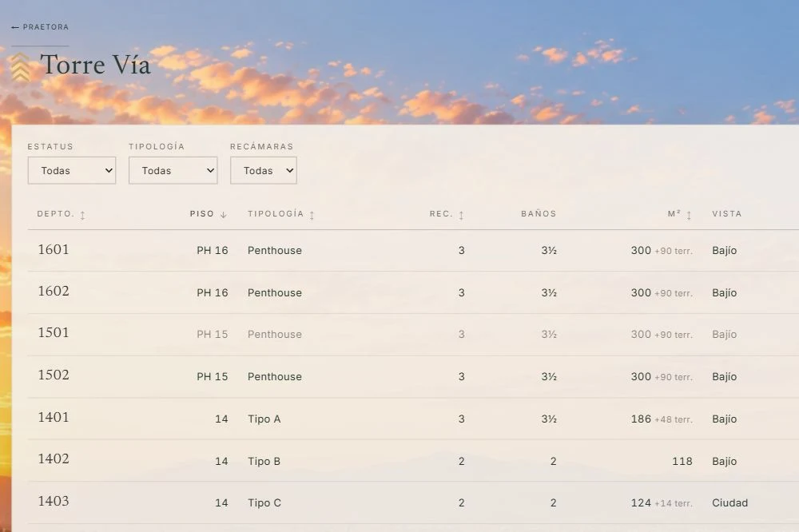The height and width of the screenshot is (532, 799).
Task: Select the BAÑOS column header
Action: point(539,214)
